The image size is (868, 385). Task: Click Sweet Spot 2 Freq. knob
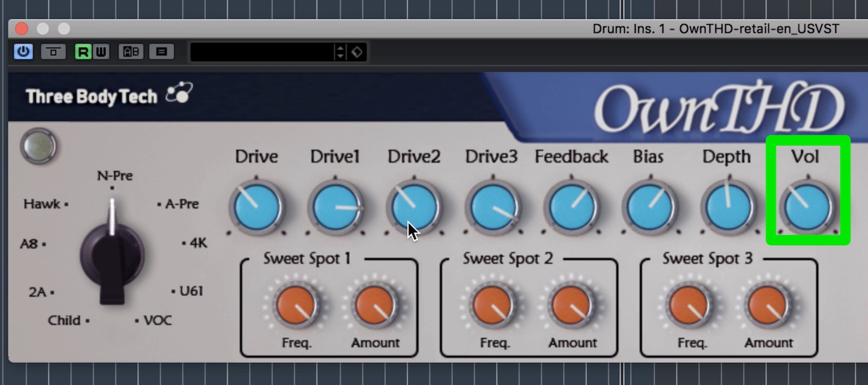494,305
